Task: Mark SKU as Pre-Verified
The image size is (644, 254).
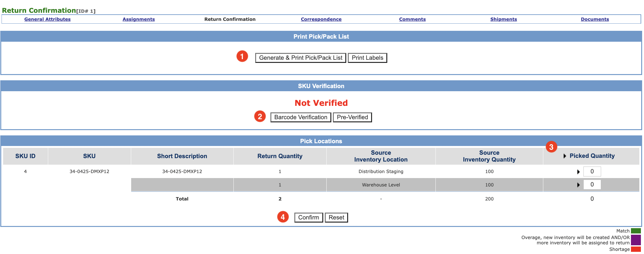Action: [352, 117]
